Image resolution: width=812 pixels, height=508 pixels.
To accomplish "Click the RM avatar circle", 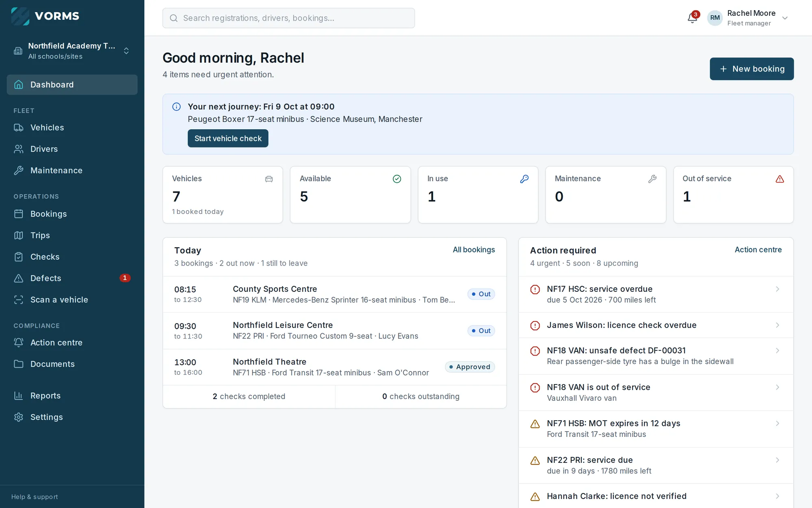I will point(715,18).
